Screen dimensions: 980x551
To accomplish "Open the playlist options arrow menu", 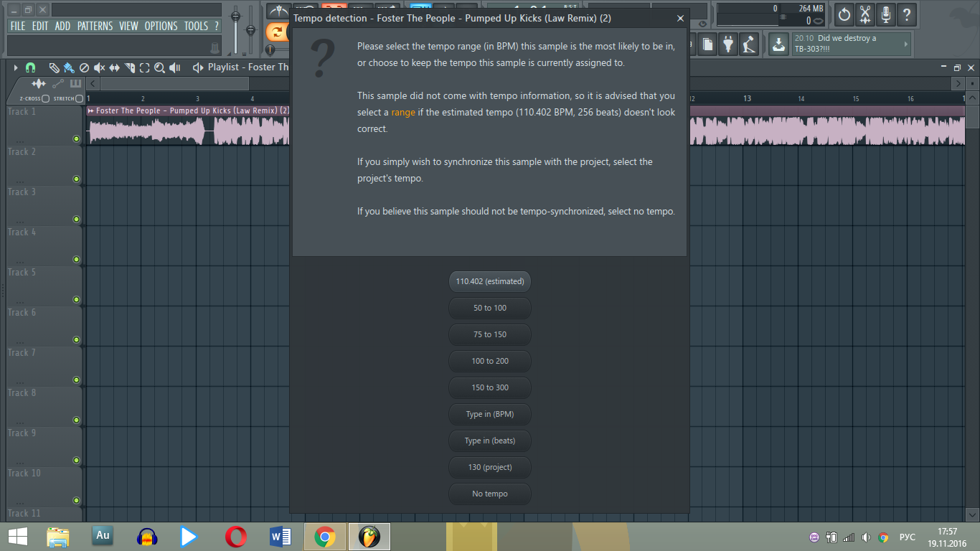I will [15, 67].
